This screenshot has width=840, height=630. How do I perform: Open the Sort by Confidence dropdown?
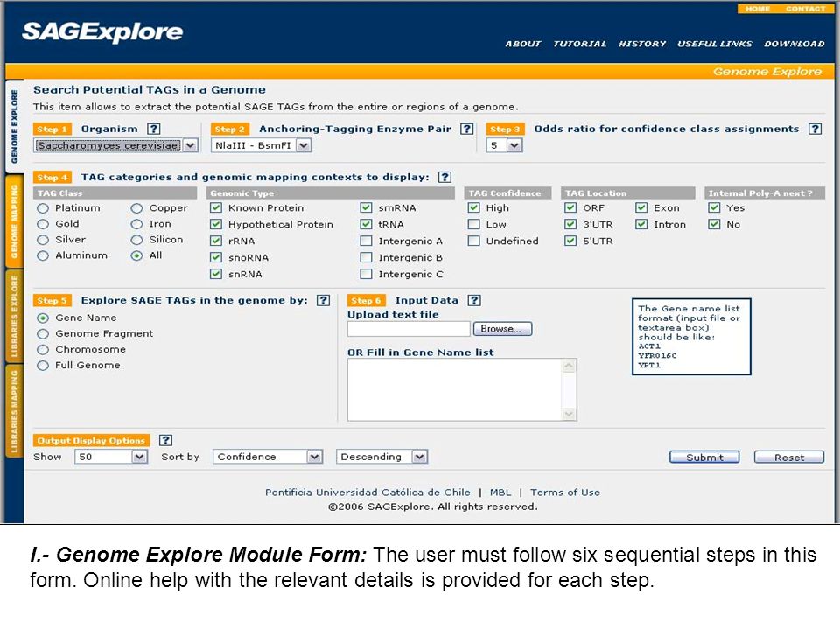point(268,457)
